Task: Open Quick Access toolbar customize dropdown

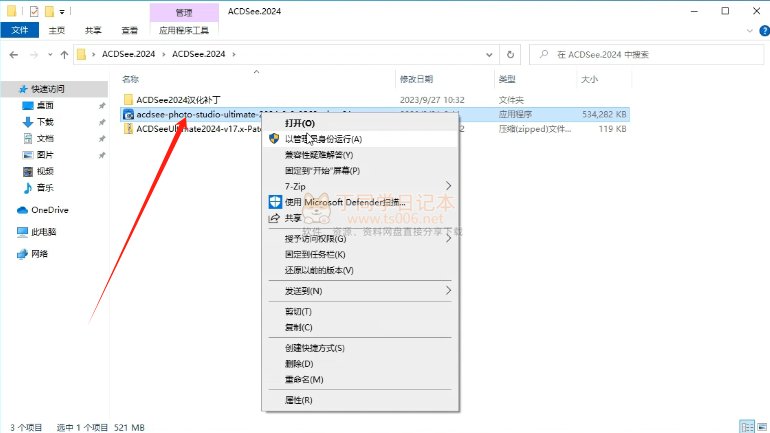Action: click(62, 11)
